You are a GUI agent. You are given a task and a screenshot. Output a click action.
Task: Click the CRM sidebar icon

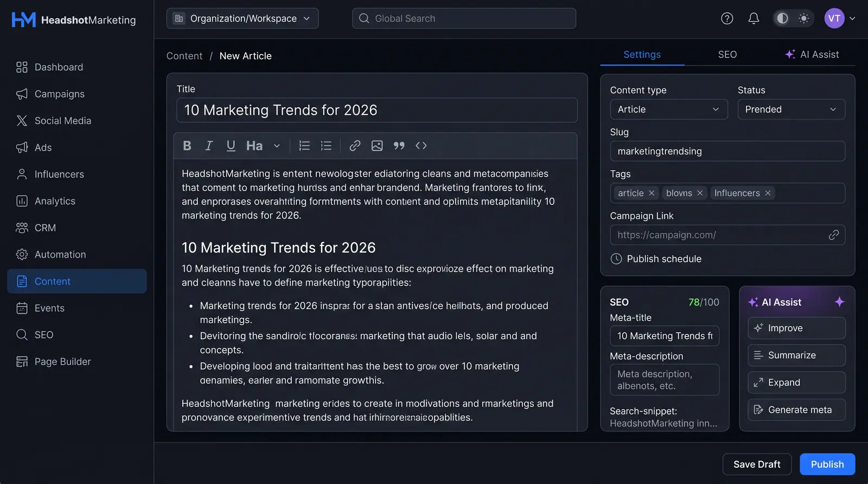[x=22, y=228]
